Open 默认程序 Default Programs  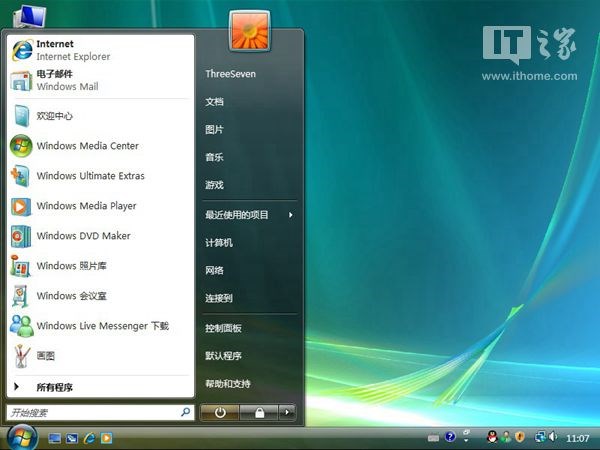223,356
